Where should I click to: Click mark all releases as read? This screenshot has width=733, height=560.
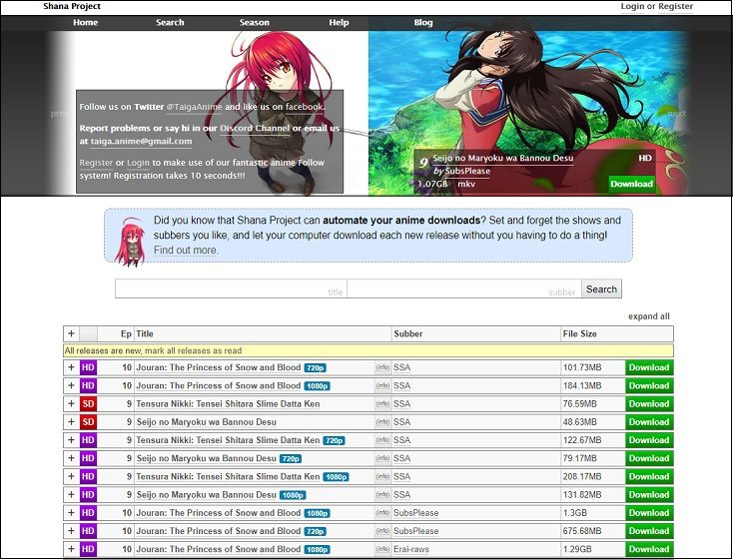[x=193, y=350]
